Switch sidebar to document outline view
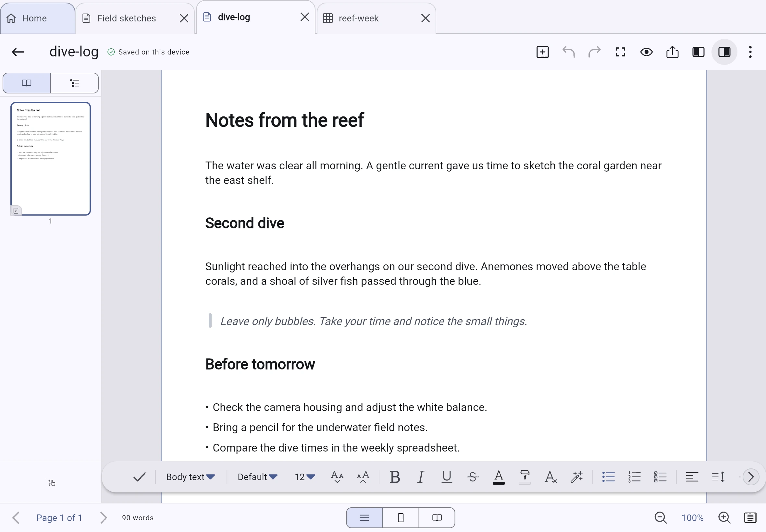Image resolution: width=766 pixels, height=532 pixels. point(75,83)
